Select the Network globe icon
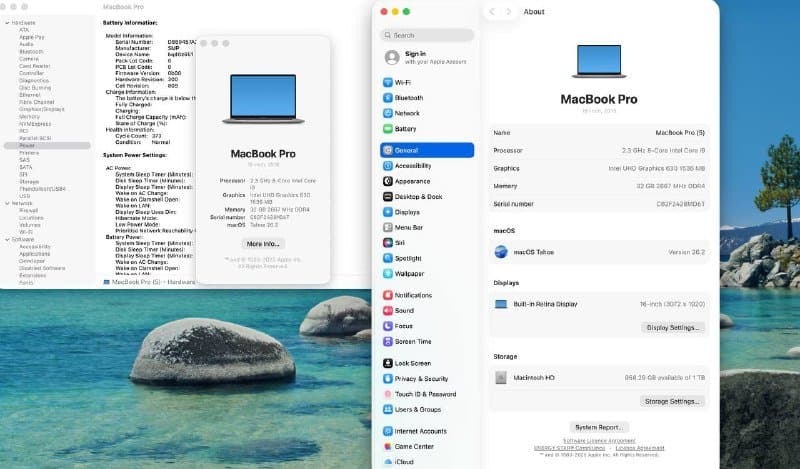Screen dimensions: 800x469 [x=388, y=113]
